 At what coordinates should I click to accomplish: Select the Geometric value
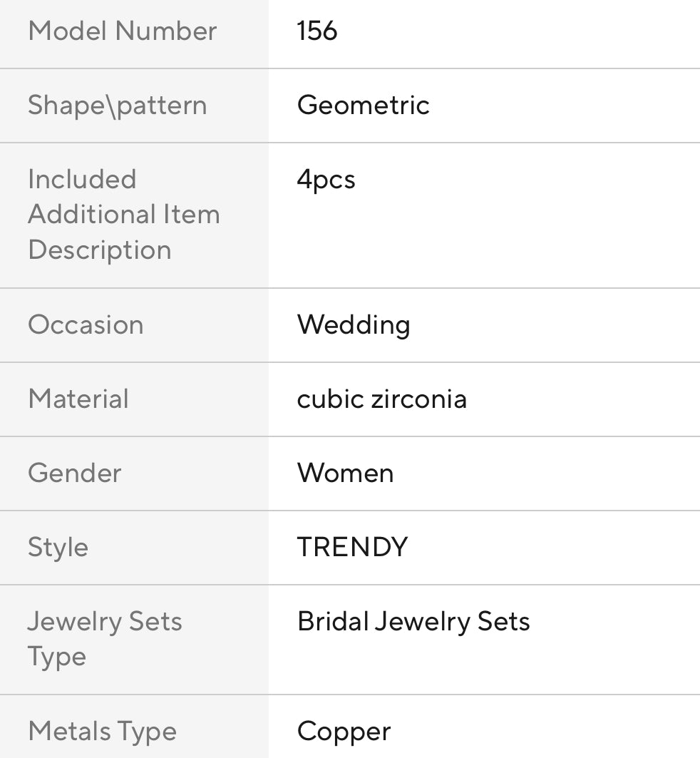pyautogui.click(x=363, y=106)
